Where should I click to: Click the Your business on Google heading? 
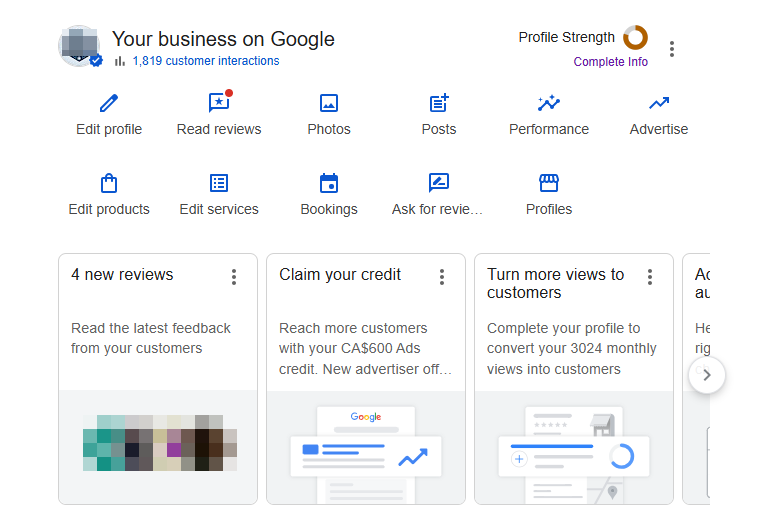pyautogui.click(x=223, y=39)
